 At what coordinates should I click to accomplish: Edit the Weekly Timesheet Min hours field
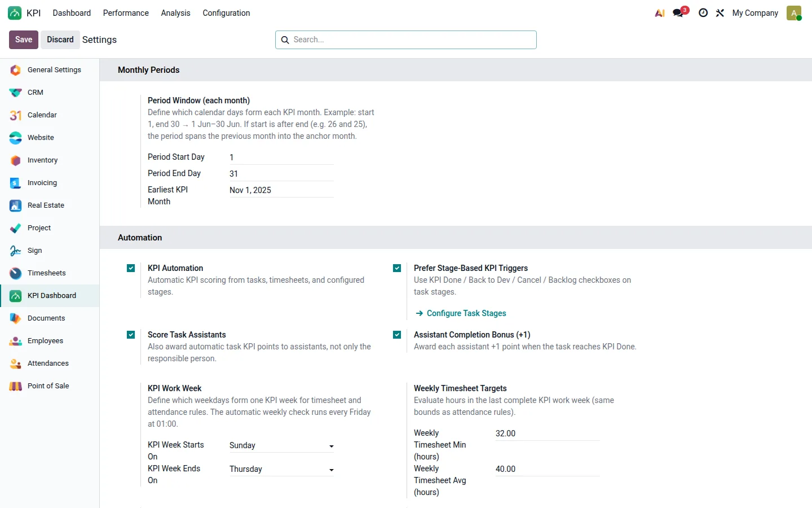pos(548,433)
